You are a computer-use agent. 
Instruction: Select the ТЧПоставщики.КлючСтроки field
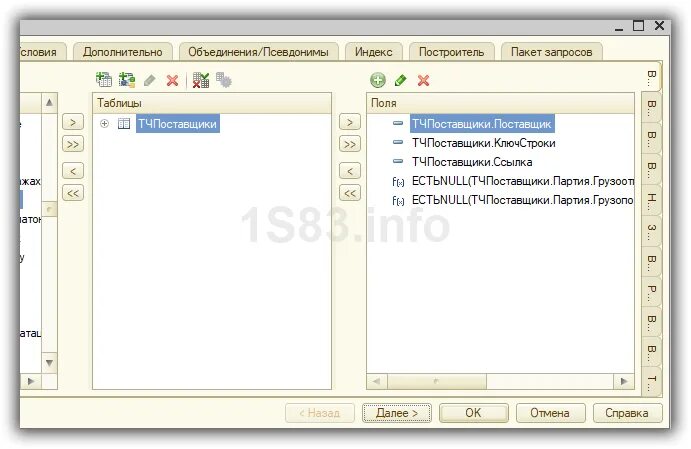click(483, 143)
